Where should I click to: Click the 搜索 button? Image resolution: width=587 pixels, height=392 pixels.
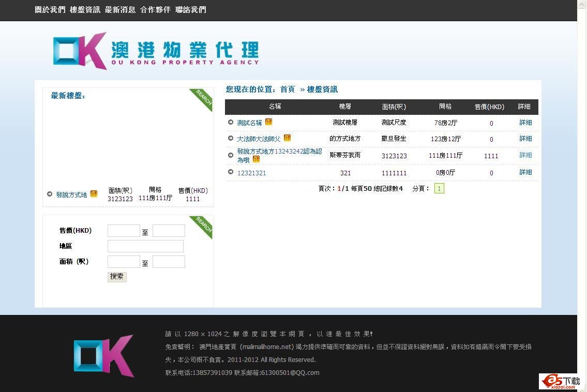(x=117, y=277)
